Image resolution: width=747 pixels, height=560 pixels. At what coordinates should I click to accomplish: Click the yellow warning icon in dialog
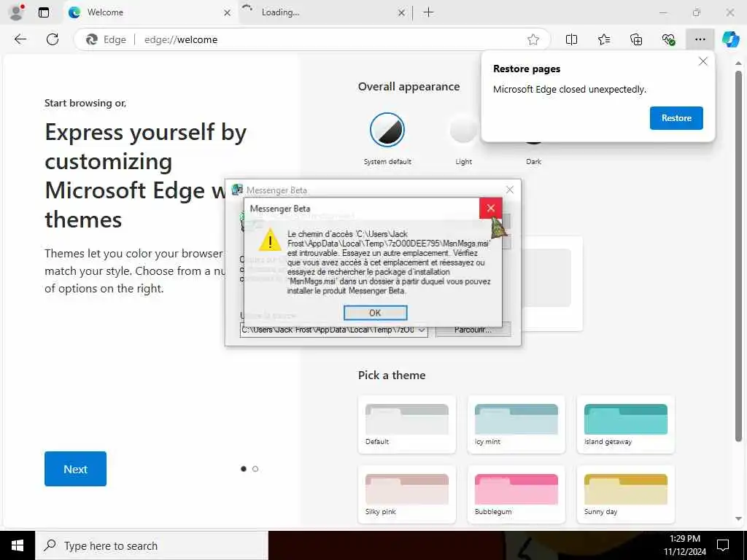(x=270, y=239)
